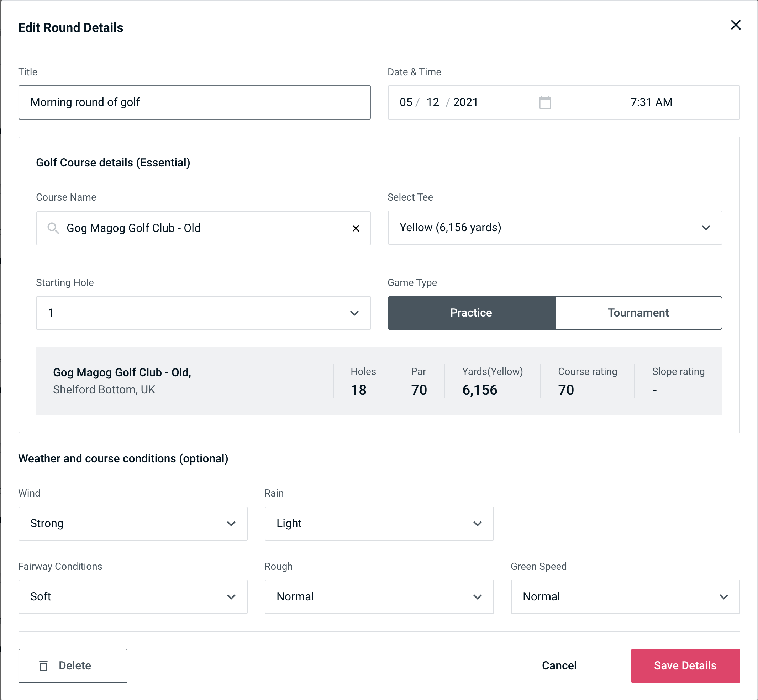Image resolution: width=758 pixels, height=700 pixels.
Task: Click the dropdown chevron for Starting Hole
Action: click(354, 313)
